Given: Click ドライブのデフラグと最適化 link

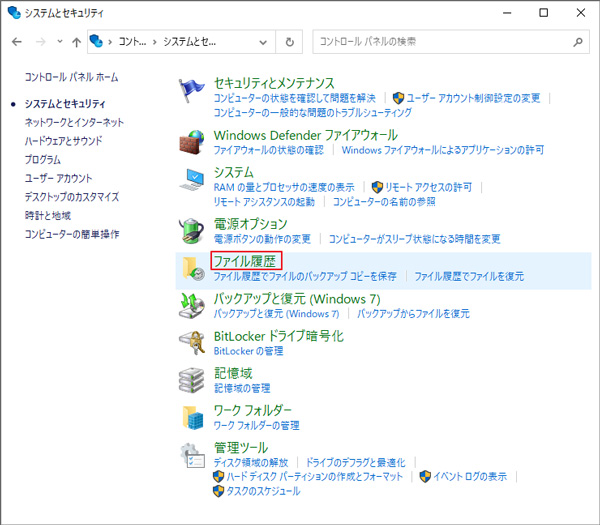Looking at the screenshot, I should pyautogui.click(x=355, y=463).
